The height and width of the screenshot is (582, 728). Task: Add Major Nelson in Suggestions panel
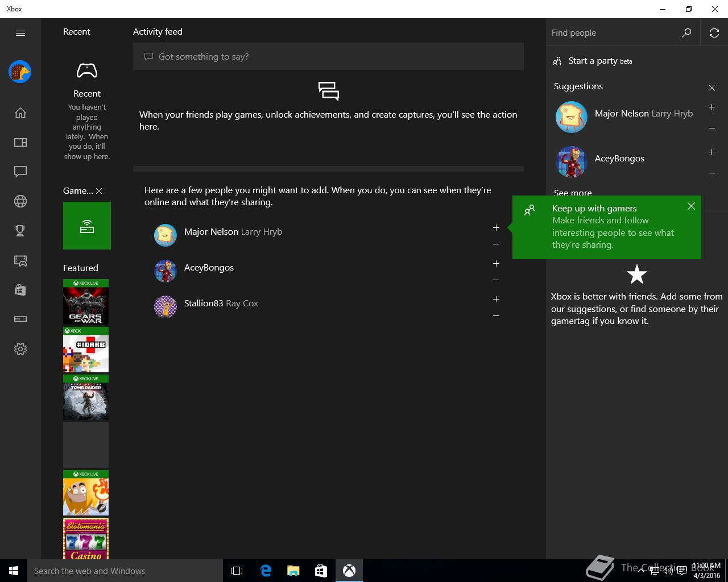(x=712, y=107)
